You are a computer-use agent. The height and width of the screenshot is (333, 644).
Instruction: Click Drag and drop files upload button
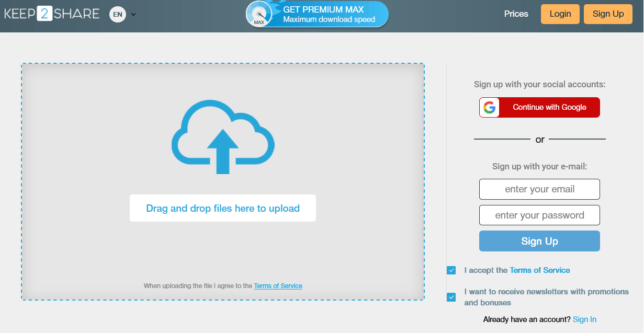point(223,208)
